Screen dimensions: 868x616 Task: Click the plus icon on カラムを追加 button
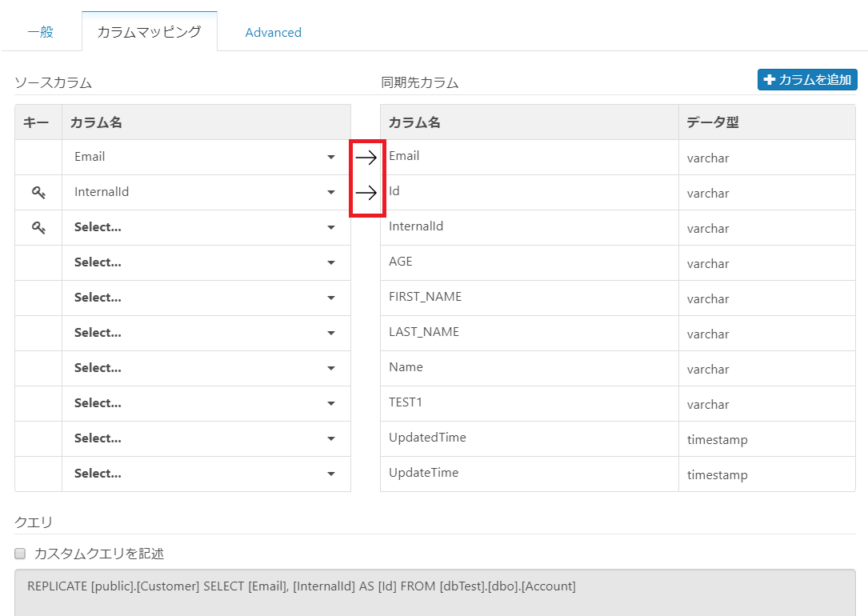pos(770,80)
